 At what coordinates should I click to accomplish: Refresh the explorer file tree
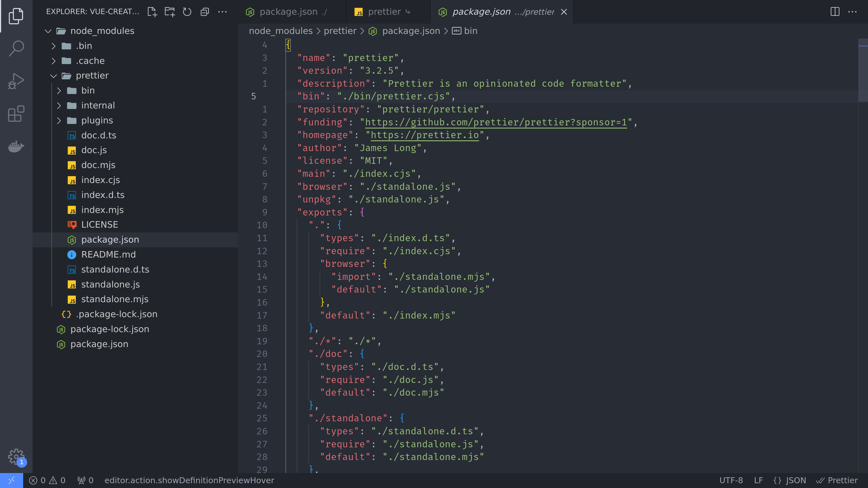coord(187,12)
